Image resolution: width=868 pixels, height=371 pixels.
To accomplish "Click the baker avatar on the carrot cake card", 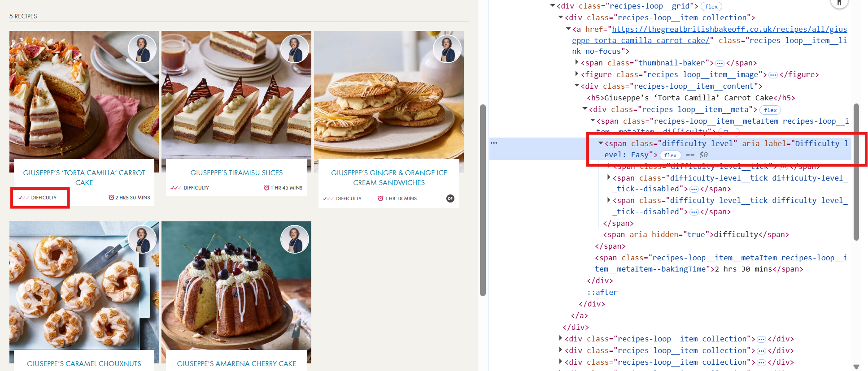I will 142,48.
